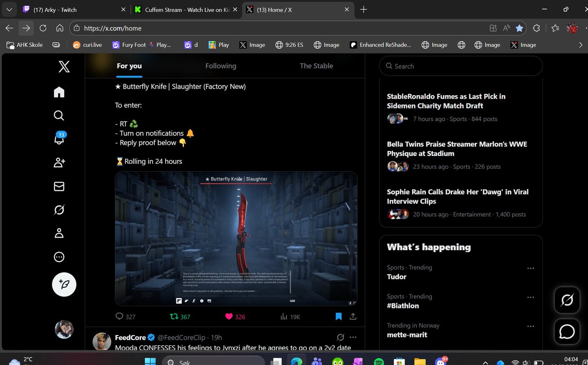Open Profile icon in sidebar
This screenshot has width=588, height=365.
[59, 234]
